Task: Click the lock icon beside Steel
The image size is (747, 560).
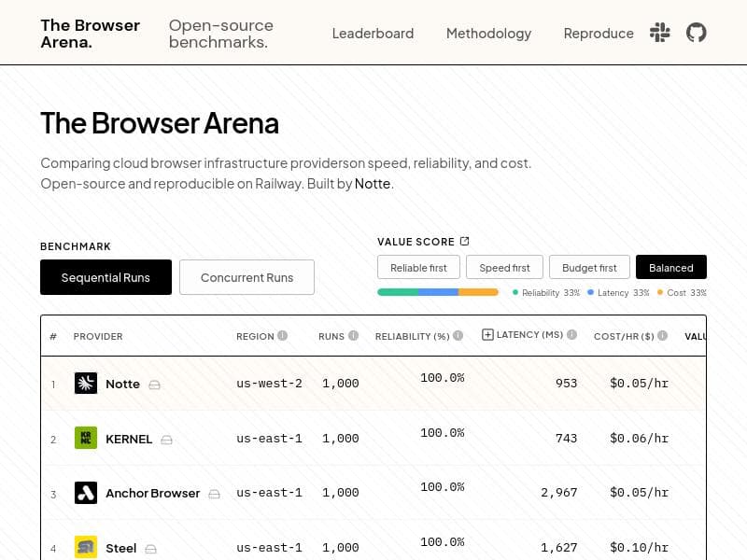Action: tap(149, 548)
